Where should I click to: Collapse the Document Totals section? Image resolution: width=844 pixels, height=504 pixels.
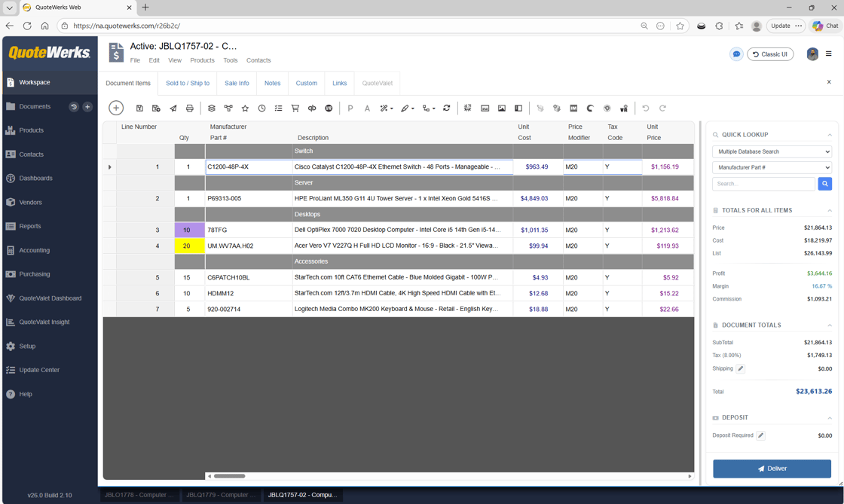tap(830, 325)
